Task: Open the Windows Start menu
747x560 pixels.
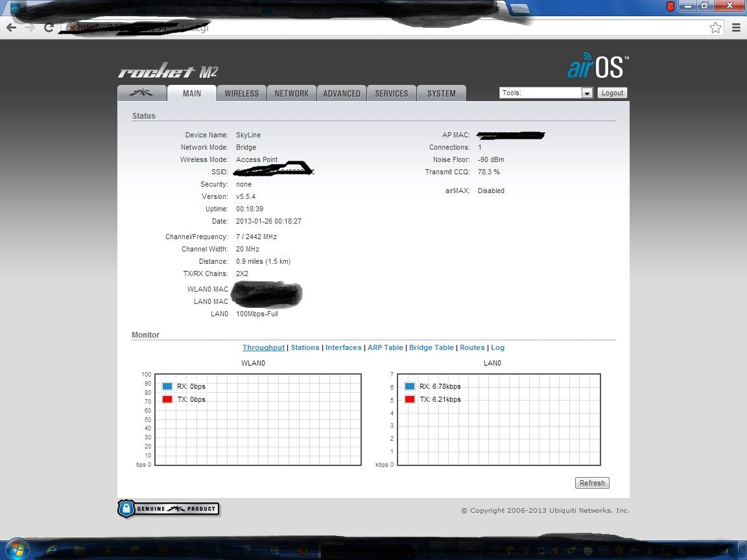Action: 17,550
